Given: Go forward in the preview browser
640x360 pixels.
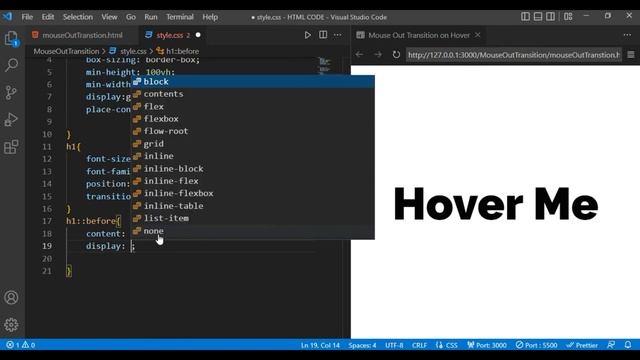Looking at the screenshot, I should (x=378, y=54).
